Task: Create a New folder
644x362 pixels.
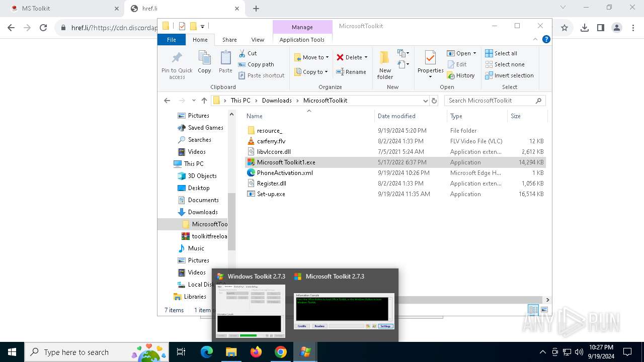Action: pos(385,65)
